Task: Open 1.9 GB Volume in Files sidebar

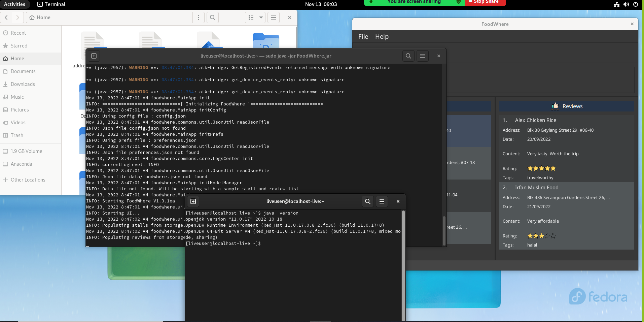Action: pos(31,151)
